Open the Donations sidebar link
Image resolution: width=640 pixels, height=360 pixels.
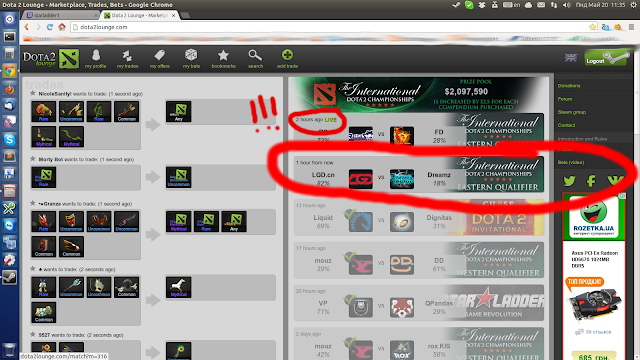pos(569,86)
